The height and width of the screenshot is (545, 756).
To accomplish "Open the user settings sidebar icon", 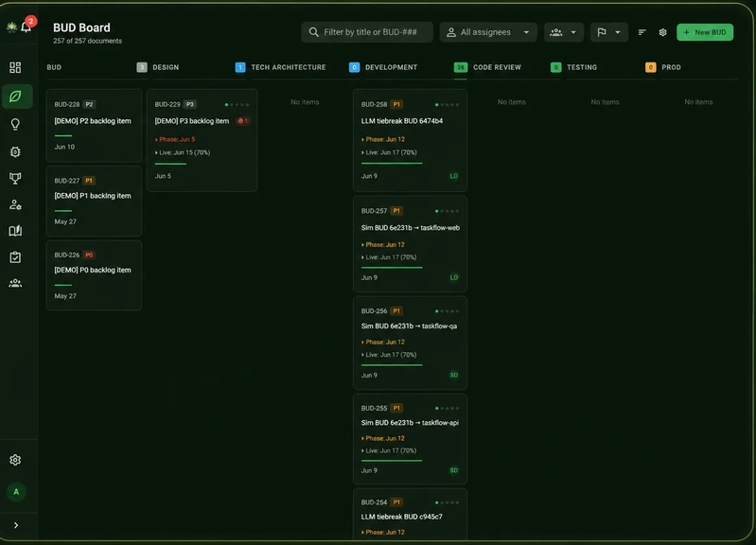I will click(x=15, y=205).
